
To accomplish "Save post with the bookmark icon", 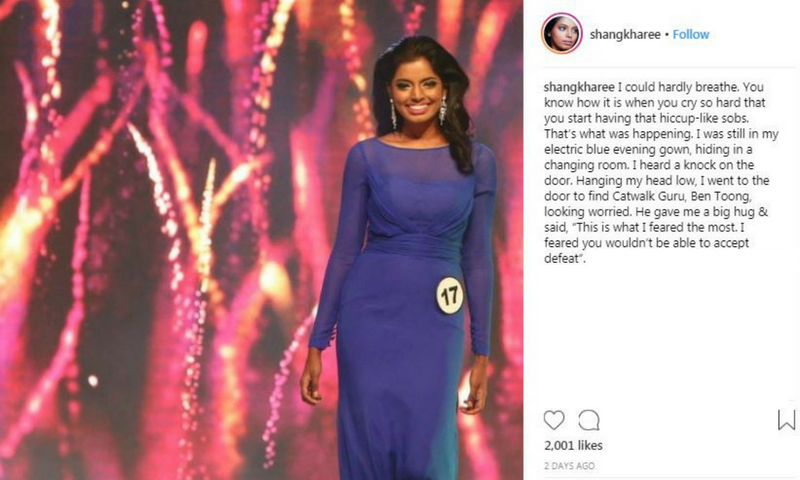I will point(786,420).
